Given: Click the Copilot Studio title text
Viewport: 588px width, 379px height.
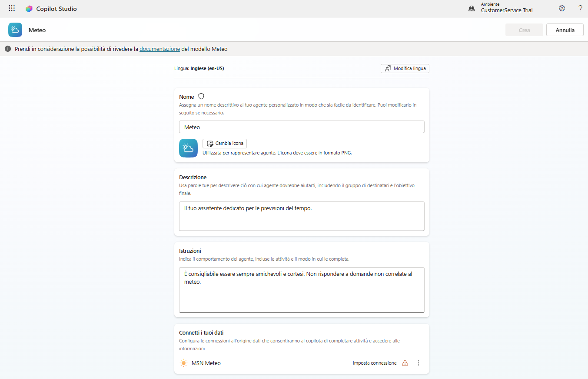Looking at the screenshot, I should (56, 9).
